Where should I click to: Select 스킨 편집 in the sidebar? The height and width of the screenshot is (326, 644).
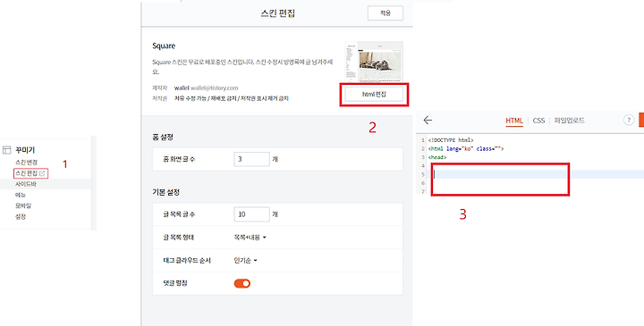[26, 173]
